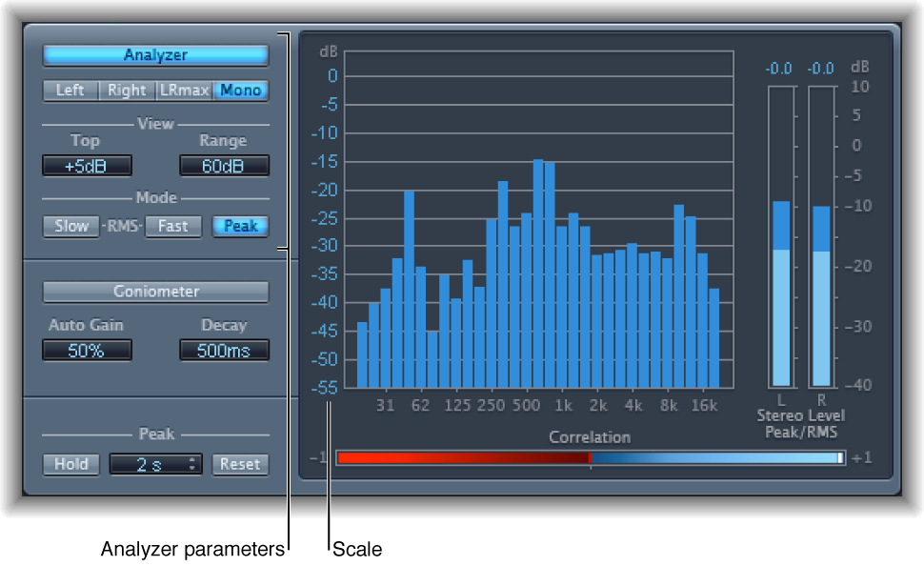Reset the peak hold values
The image size is (924, 566).
point(239,464)
